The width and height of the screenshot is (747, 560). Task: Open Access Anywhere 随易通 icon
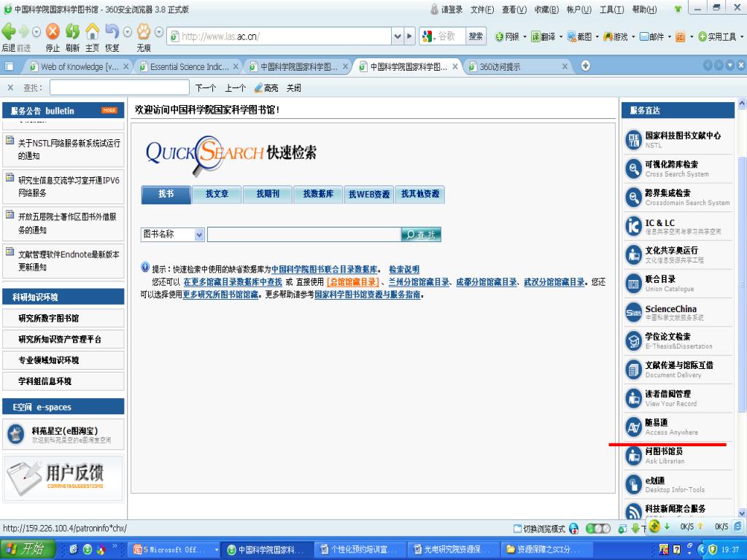634,427
